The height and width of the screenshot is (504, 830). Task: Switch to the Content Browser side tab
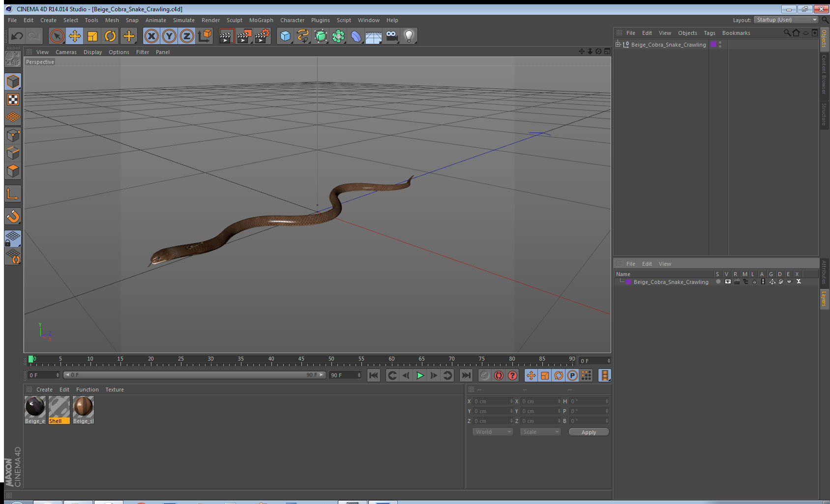(824, 74)
